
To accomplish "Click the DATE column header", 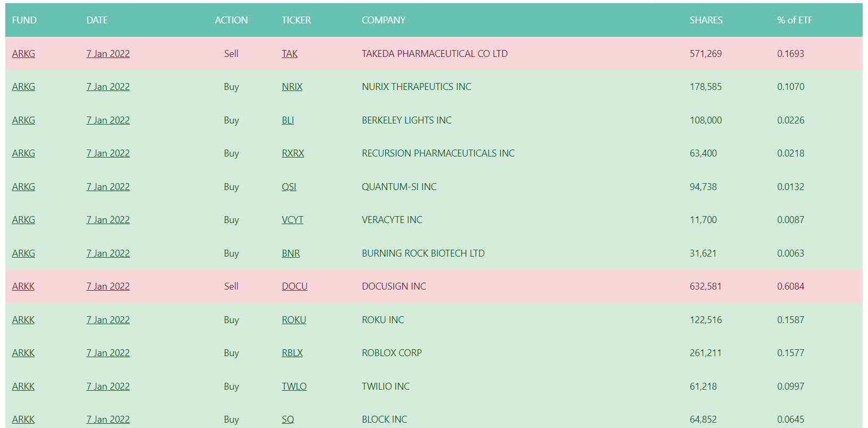I will [x=97, y=20].
